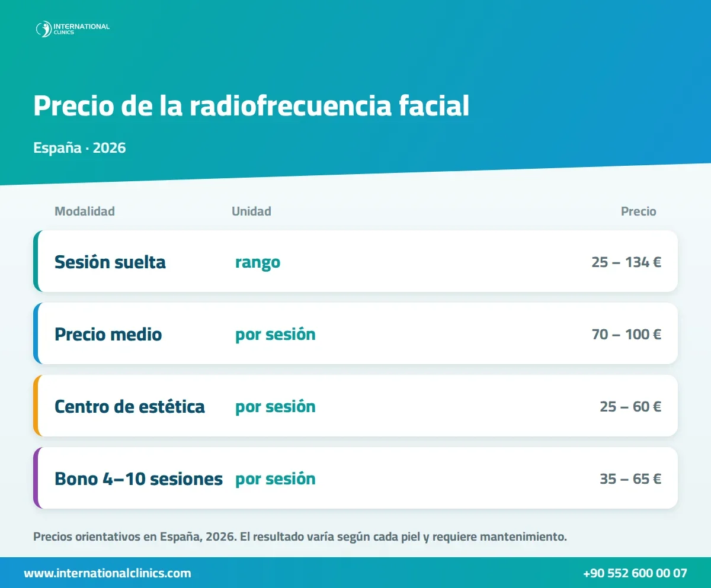
Task: Click the International Clinics logo icon
Action: coord(43,29)
